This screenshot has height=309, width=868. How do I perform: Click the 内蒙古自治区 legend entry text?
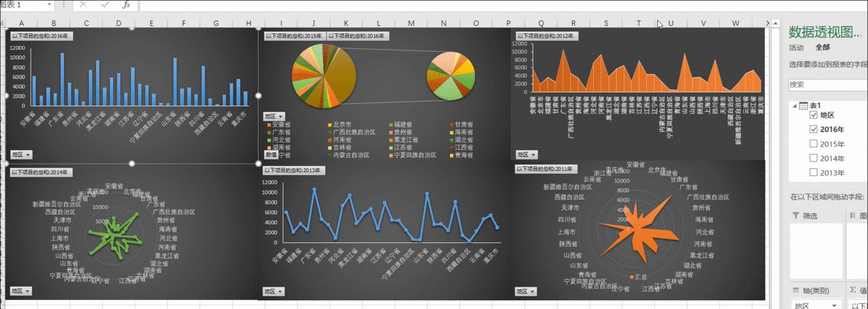pyautogui.click(x=351, y=156)
